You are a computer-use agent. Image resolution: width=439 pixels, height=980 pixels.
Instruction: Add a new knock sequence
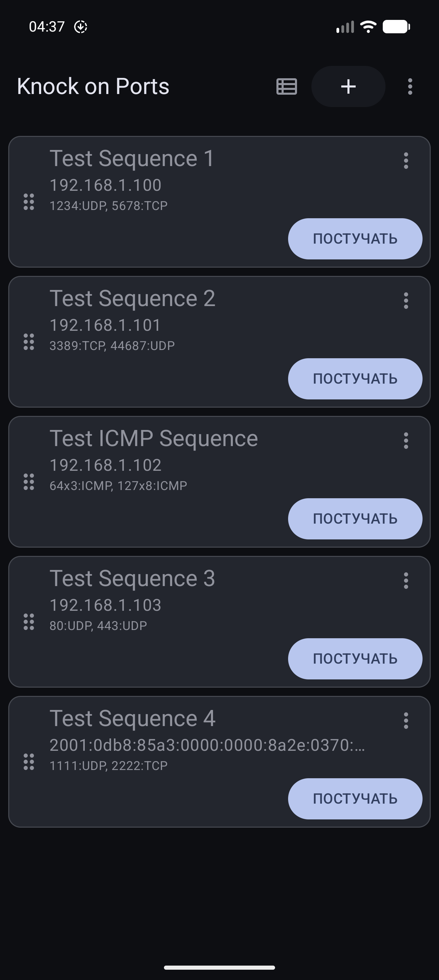point(348,86)
